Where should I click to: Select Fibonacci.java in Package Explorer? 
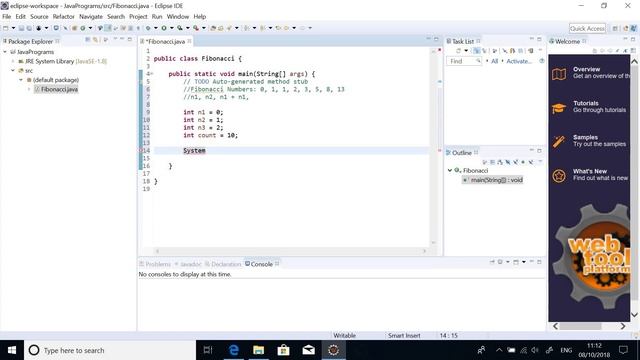(56, 89)
